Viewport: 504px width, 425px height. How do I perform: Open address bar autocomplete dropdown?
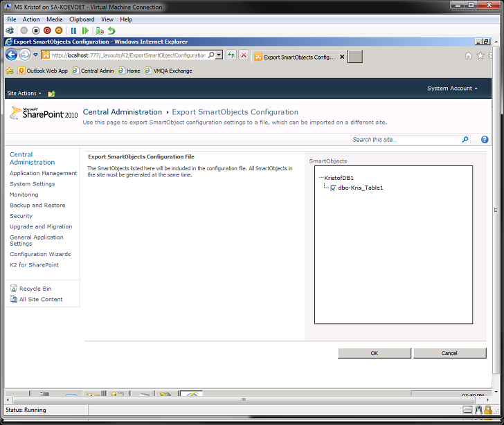coord(219,55)
